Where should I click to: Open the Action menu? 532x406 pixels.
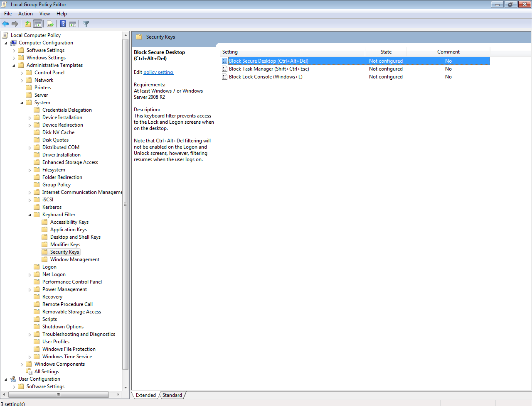pyautogui.click(x=25, y=14)
